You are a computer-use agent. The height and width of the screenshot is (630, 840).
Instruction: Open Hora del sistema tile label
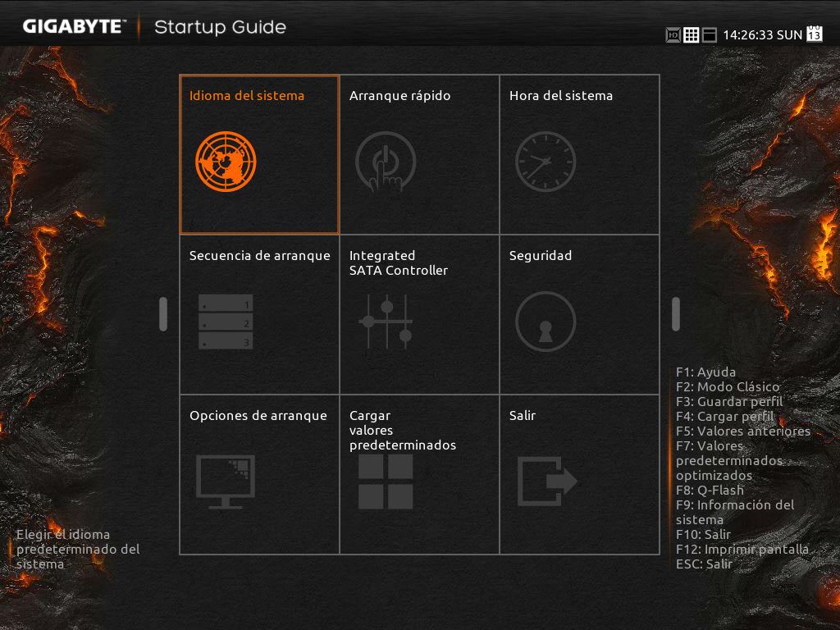click(x=561, y=96)
